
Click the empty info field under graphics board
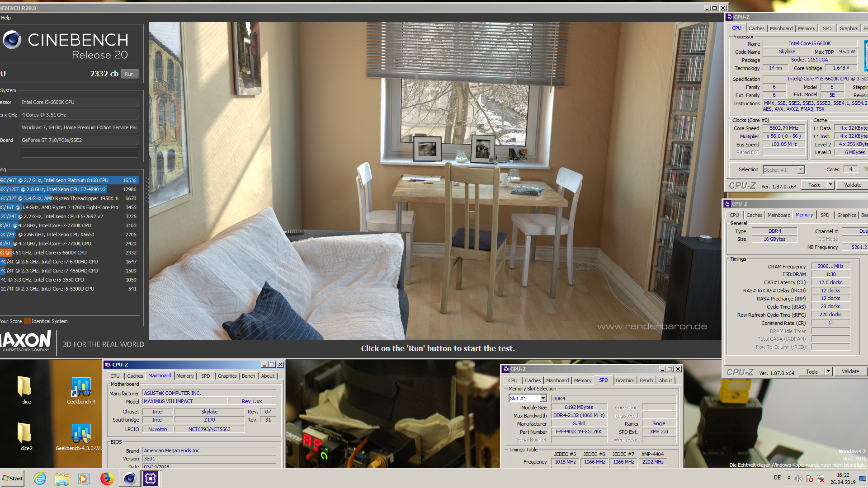click(79, 153)
